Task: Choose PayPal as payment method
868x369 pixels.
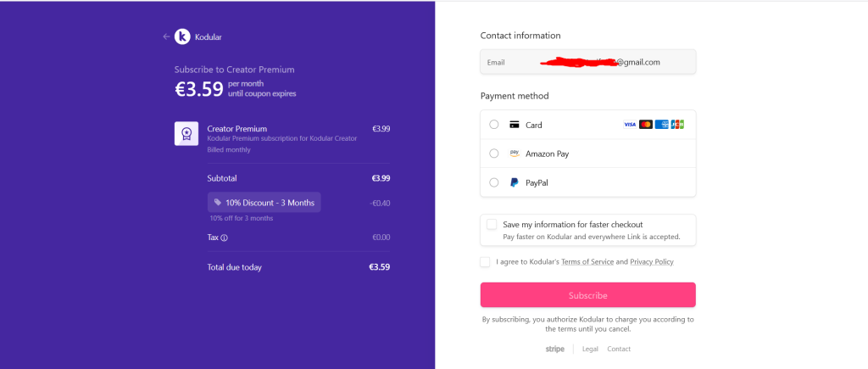Action: pos(494,182)
